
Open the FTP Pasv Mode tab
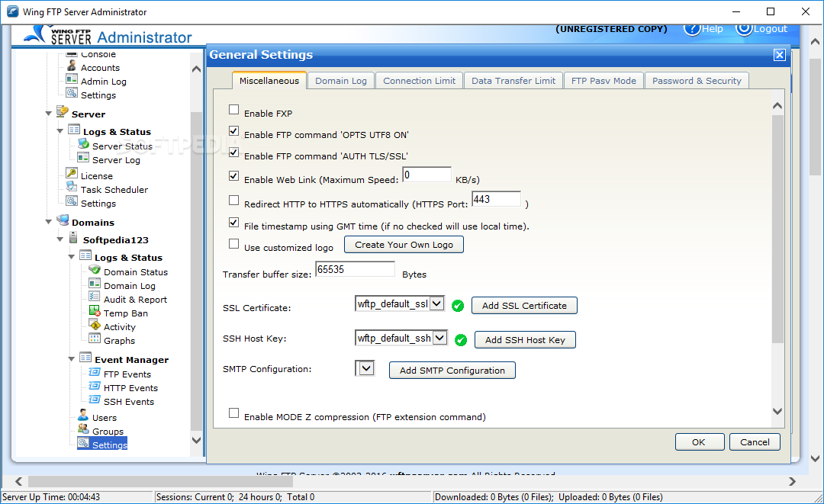pos(604,81)
